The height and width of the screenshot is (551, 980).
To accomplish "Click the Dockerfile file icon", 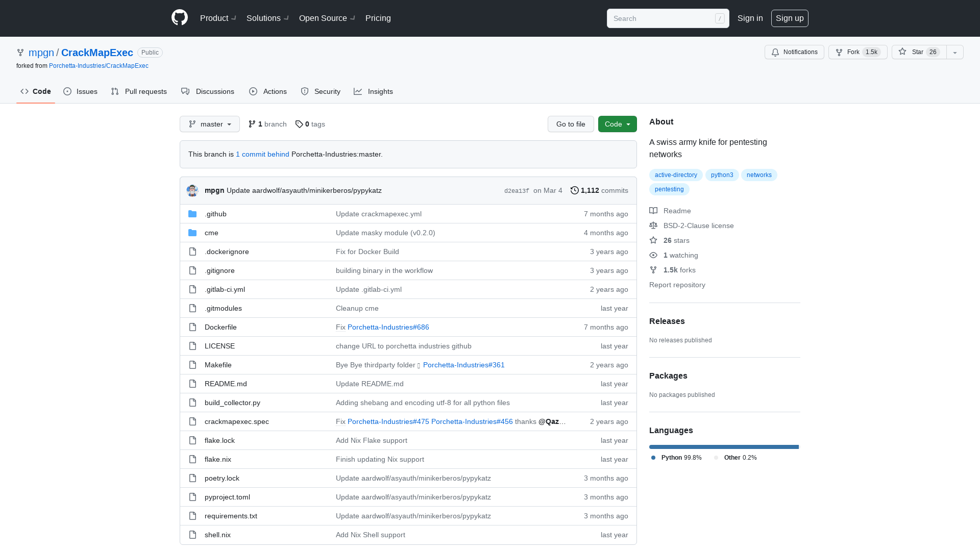I will tap(192, 327).
